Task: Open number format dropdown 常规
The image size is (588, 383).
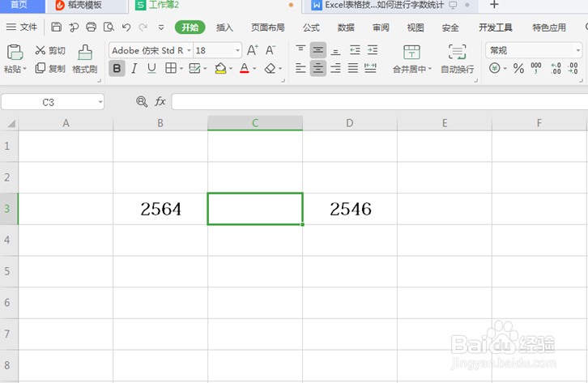Action: 577,50
